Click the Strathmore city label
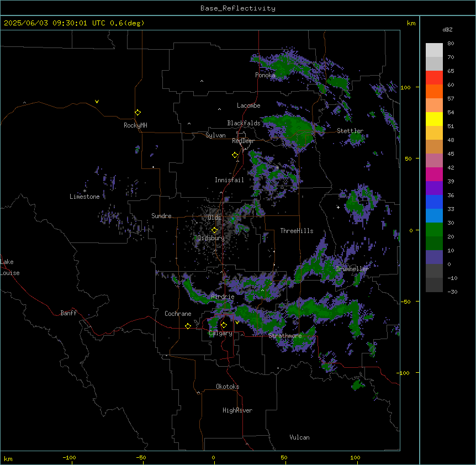Screen dimensions: 476x465 coord(285,336)
